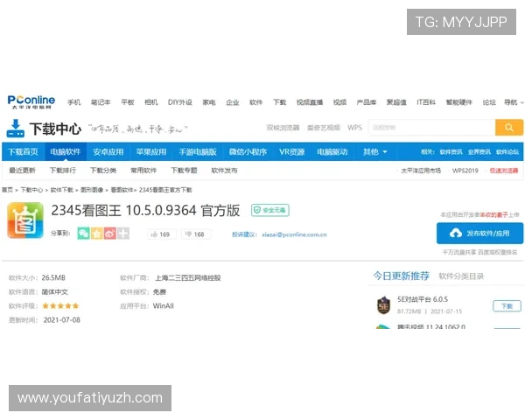Open 最近更新 in sub navigation
Image resolution: width=525 pixels, height=420 pixels.
tap(22, 171)
